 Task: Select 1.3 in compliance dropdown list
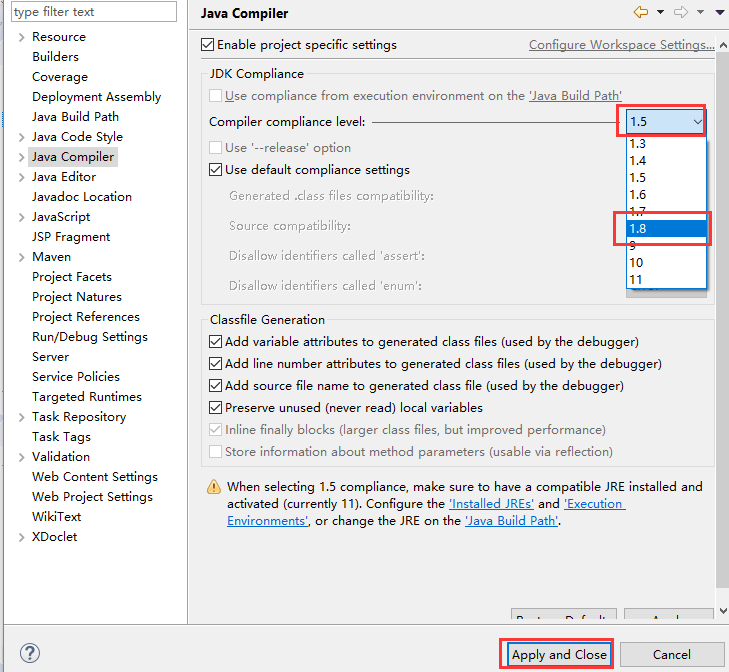666,144
